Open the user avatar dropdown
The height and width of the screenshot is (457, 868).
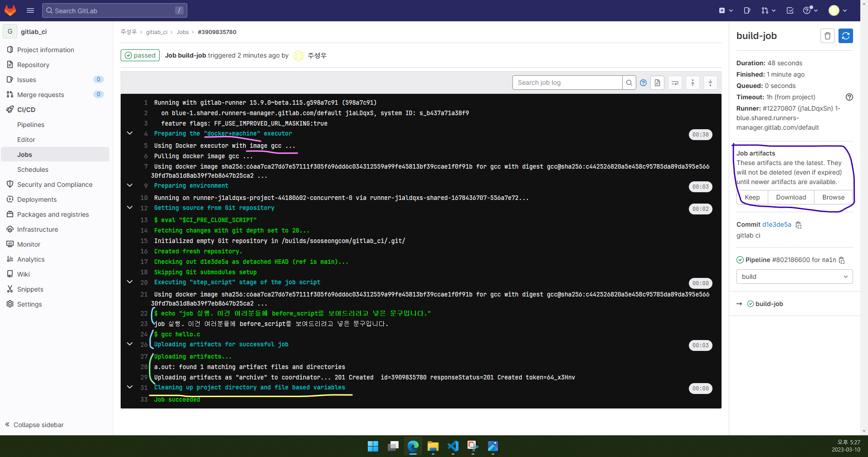click(x=838, y=10)
